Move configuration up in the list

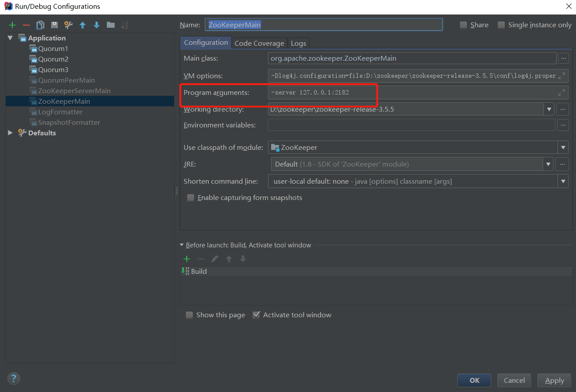click(83, 25)
